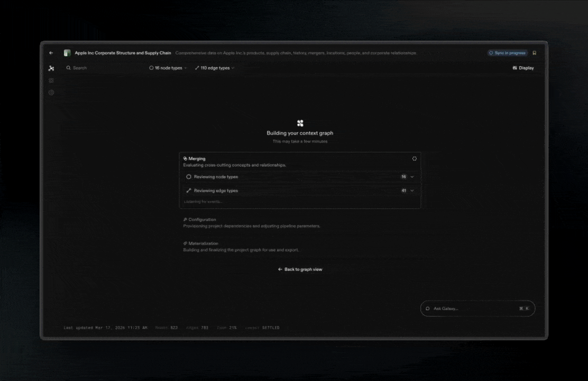588x381 pixels.
Task: Open the settings gear sidebar icon
Action: click(51, 93)
